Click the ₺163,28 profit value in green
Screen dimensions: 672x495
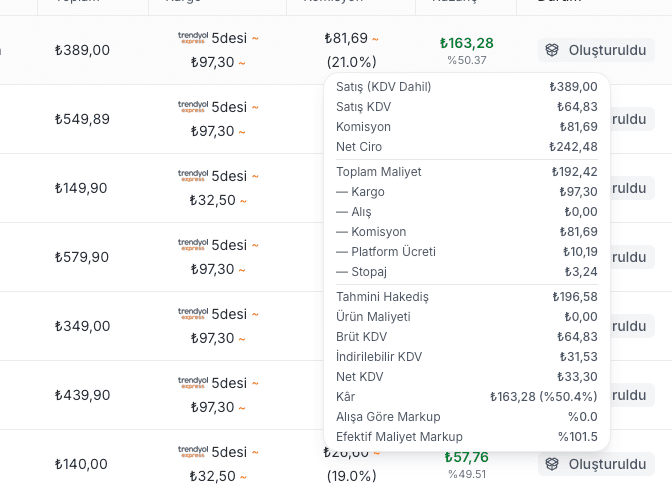click(467, 43)
